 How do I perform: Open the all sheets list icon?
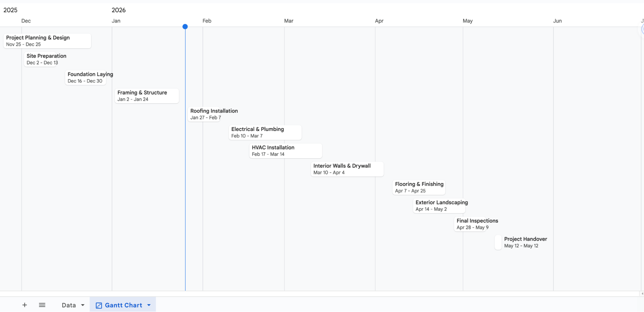(x=42, y=305)
